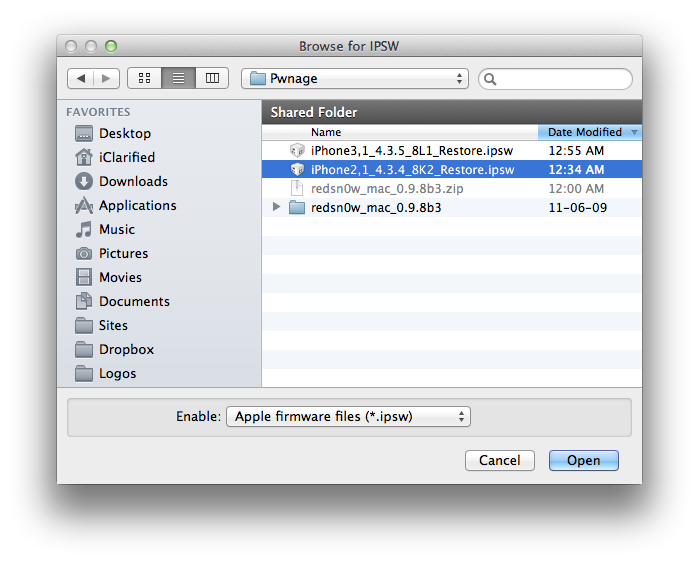
Task: Click the 11-06-09 date cell
Action: click(x=577, y=208)
